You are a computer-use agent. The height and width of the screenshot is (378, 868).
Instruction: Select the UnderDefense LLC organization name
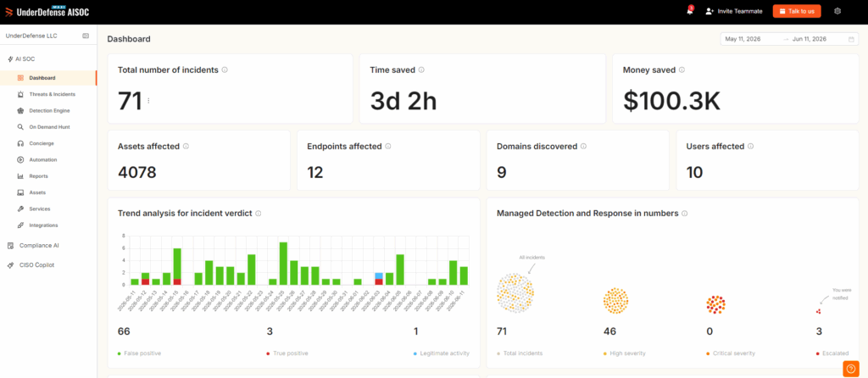(31, 36)
